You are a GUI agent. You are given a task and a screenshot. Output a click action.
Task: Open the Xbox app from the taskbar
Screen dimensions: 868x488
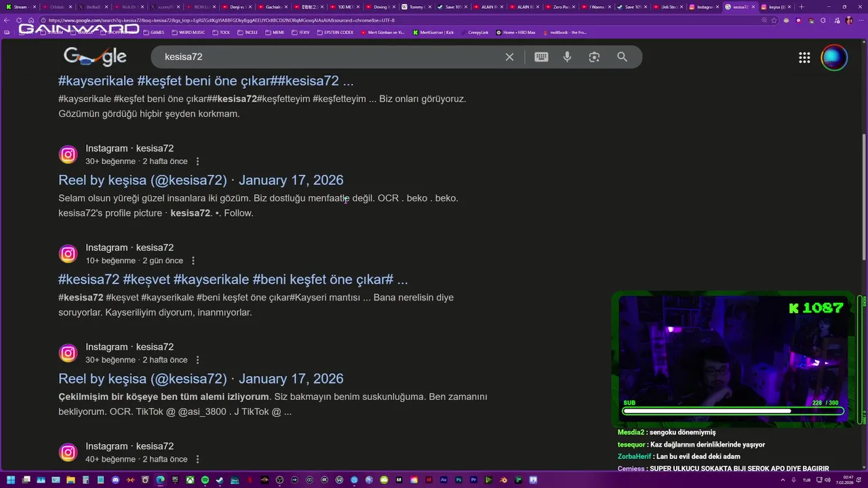point(191,480)
